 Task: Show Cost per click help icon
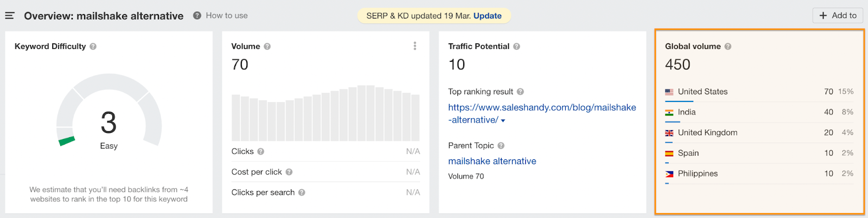tap(289, 172)
